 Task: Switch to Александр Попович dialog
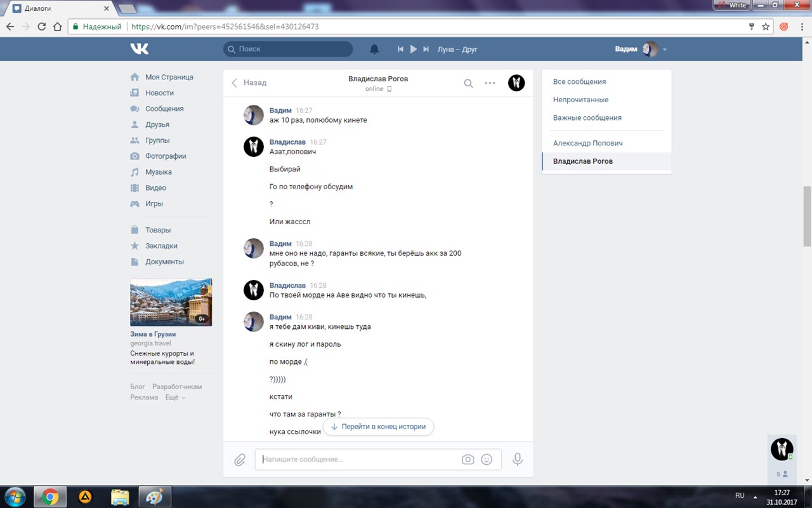pyautogui.click(x=587, y=144)
